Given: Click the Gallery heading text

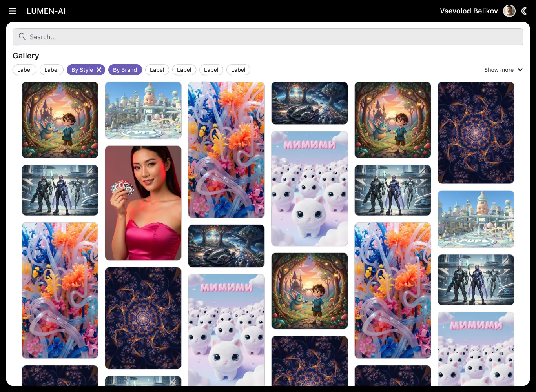Looking at the screenshot, I should pyautogui.click(x=26, y=56).
